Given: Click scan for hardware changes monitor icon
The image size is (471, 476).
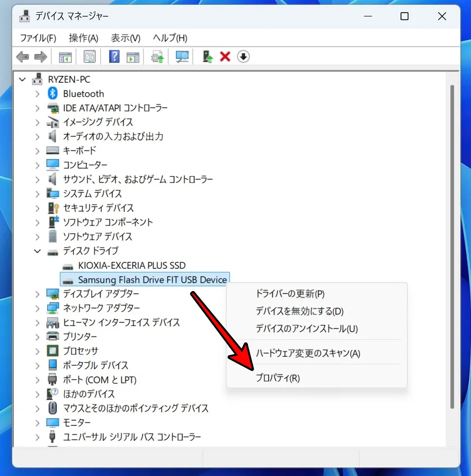Looking at the screenshot, I should 182,57.
